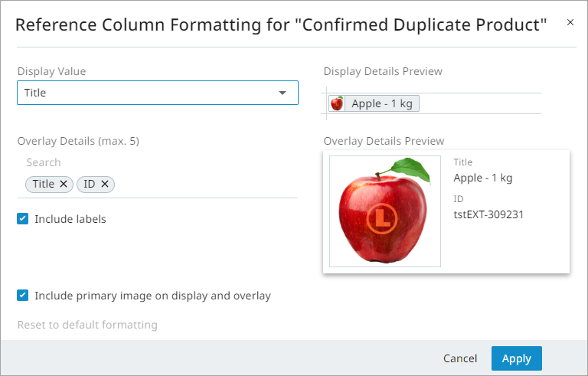Image resolution: width=588 pixels, height=376 pixels.
Task: Click the Apple - 1 kg display preview chip
Action: 381,103
